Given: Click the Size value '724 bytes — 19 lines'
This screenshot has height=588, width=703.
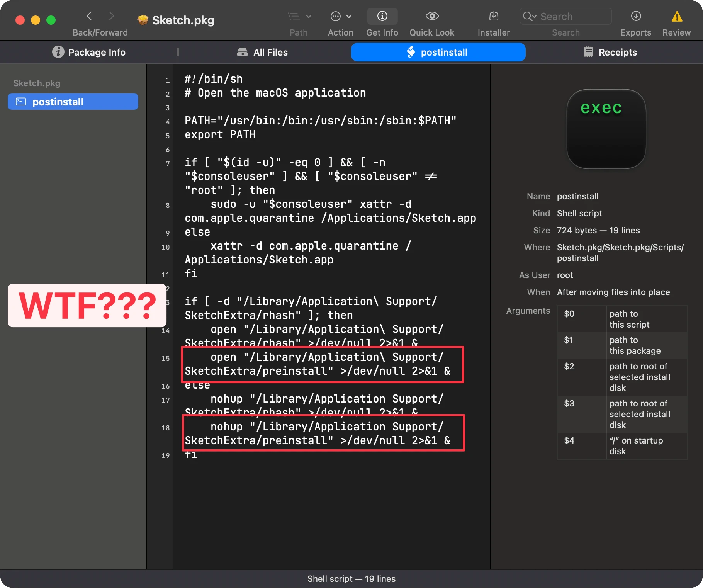Looking at the screenshot, I should pyautogui.click(x=598, y=230).
